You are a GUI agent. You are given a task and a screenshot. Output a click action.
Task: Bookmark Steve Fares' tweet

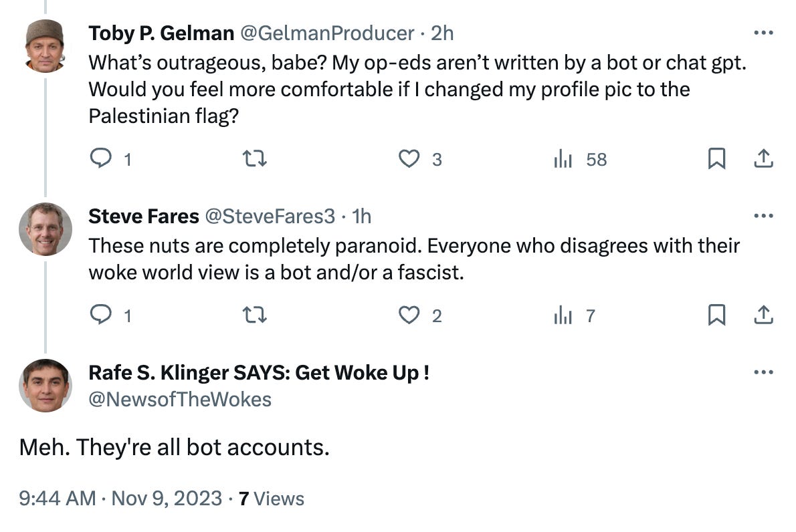pyautogui.click(x=716, y=315)
